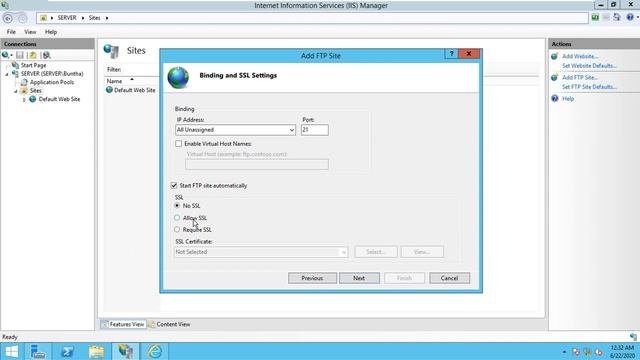The height and width of the screenshot is (360, 640).
Task: Launch PowerShell from the taskbar
Action: pos(67,351)
